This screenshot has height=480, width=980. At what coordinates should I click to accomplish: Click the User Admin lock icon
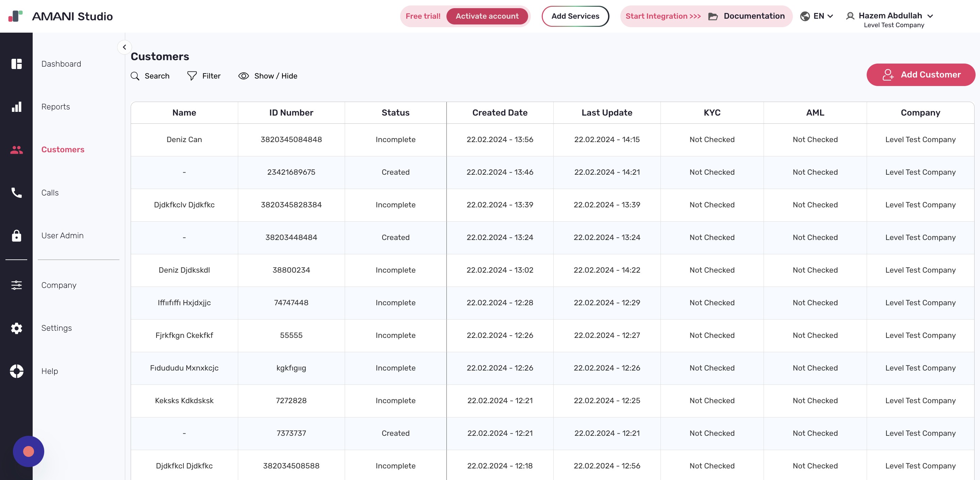click(16, 236)
